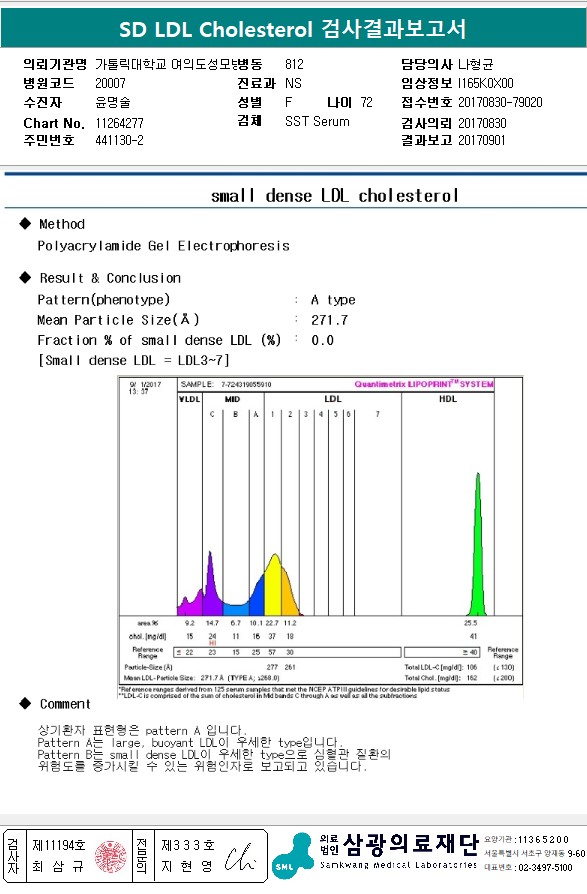Viewport: 587px width, 894px height.
Task: Click the Comment diamond bullet
Action: click(x=25, y=703)
